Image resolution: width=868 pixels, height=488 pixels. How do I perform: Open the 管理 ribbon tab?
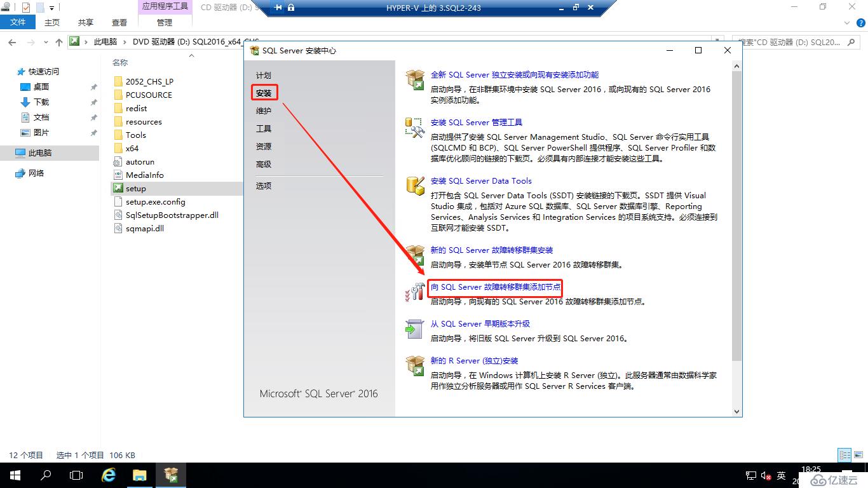click(x=165, y=22)
